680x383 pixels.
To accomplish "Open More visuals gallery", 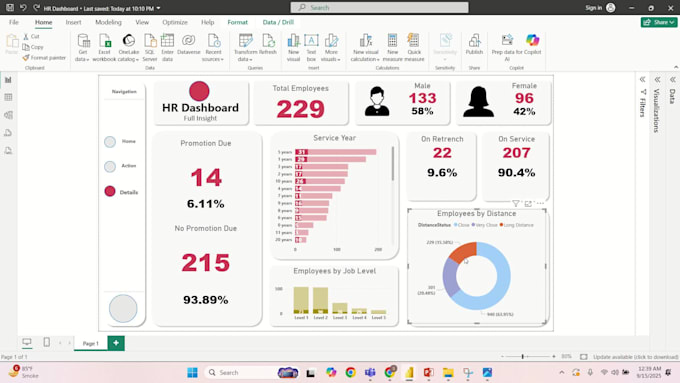I will (331, 48).
